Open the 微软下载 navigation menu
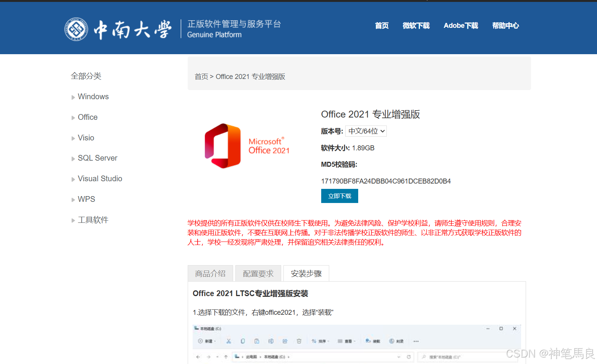The image size is (597, 364). click(x=416, y=26)
